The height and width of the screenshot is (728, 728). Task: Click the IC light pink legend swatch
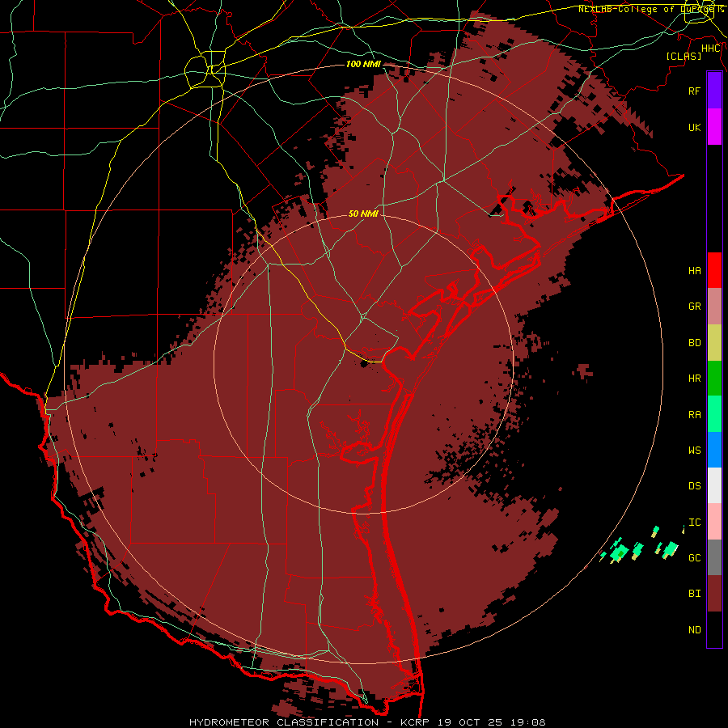[714, 522]
